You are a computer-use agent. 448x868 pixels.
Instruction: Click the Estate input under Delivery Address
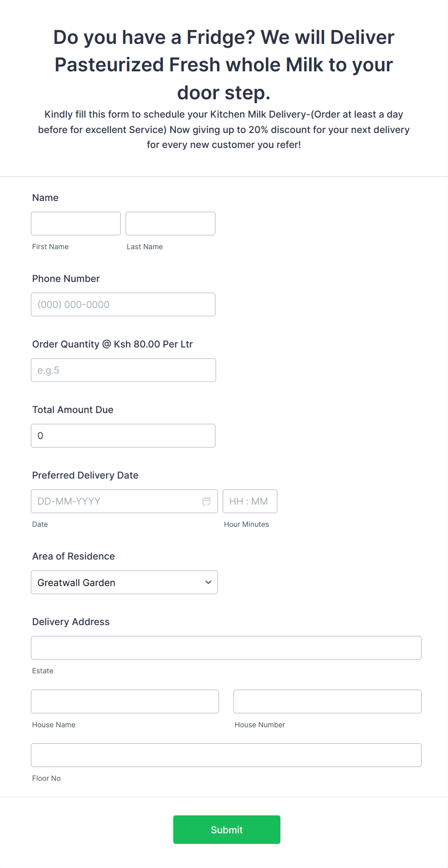pos(226,648)
